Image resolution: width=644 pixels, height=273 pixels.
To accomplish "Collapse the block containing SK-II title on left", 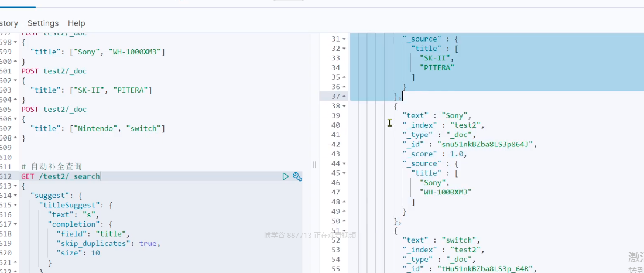I will (x=15, y=81).
